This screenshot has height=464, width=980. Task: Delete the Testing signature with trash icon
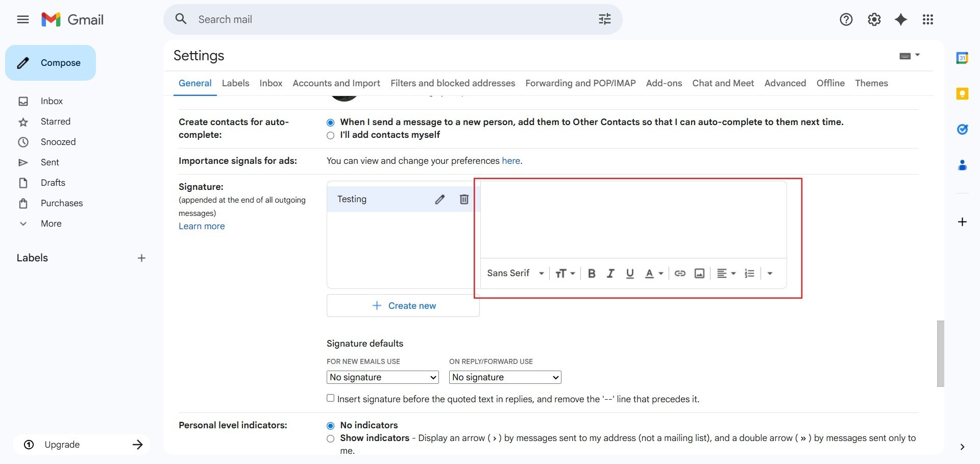[464, 200]
